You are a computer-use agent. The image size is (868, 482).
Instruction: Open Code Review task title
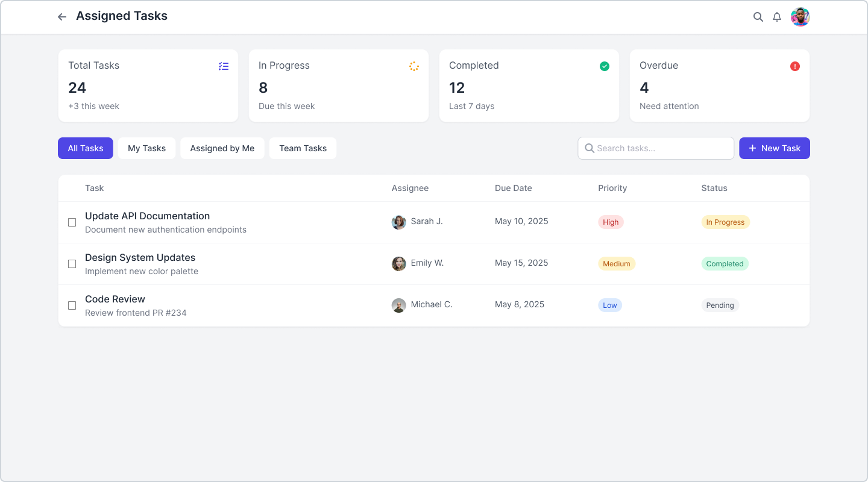coord(115,299)
